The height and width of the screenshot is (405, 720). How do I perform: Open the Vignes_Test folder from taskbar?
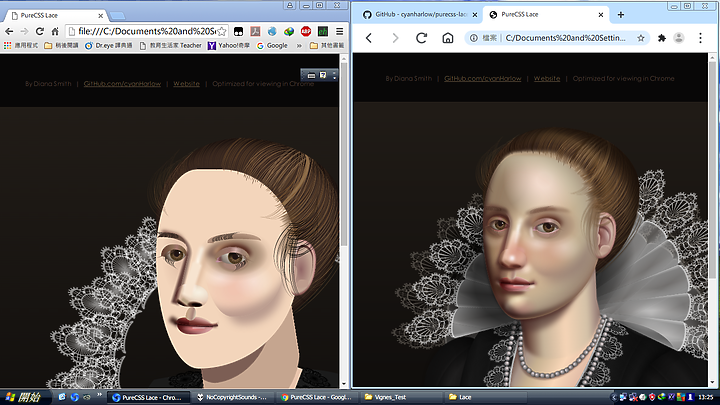point(400,397)
